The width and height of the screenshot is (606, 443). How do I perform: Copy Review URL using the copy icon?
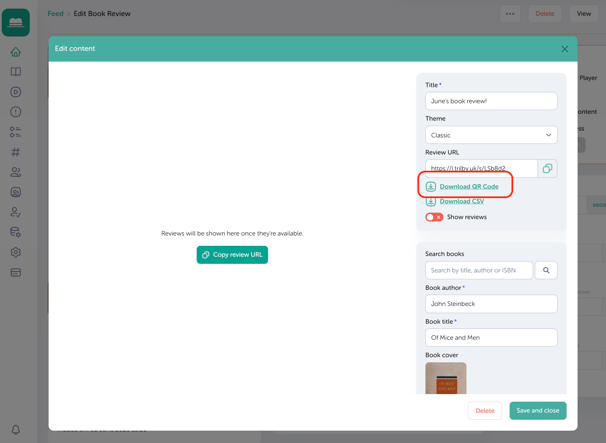[547, 169]
